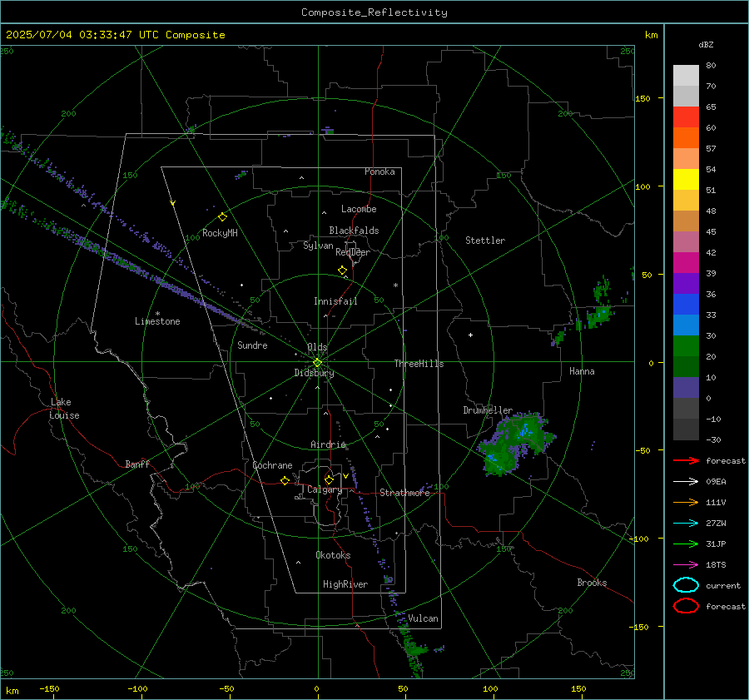Click the white plus marker west of Hanna
The width and height of the screenshot is (749, 700).
[470, 335]
